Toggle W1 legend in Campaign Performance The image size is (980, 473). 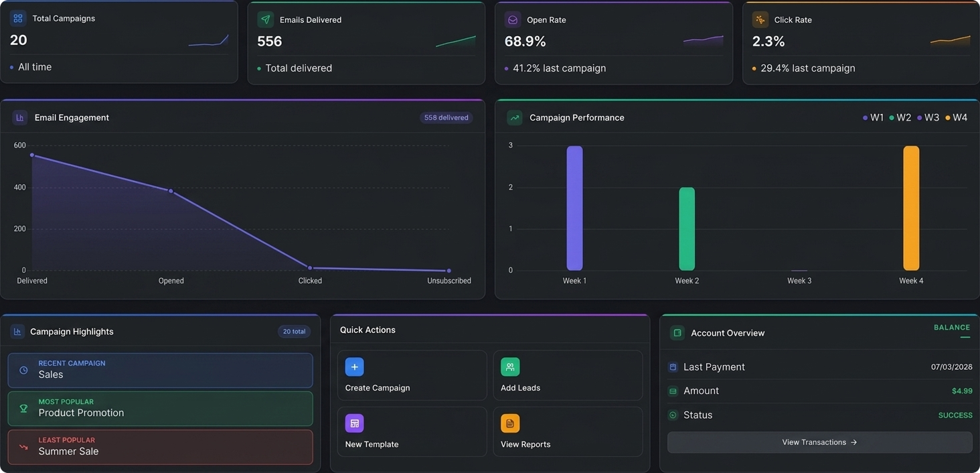(874, 117)
